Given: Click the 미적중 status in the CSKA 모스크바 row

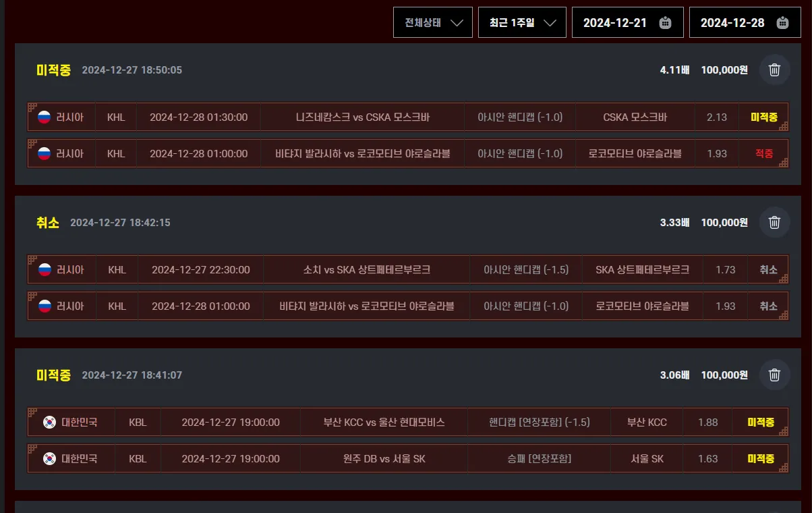Looking at the screenshot, I should tap(764, 117).
